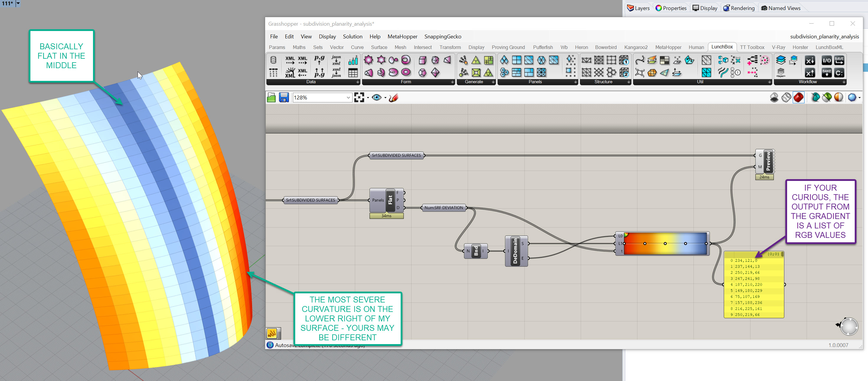Activate the Sketch tool icon

[x=393, y=98]
